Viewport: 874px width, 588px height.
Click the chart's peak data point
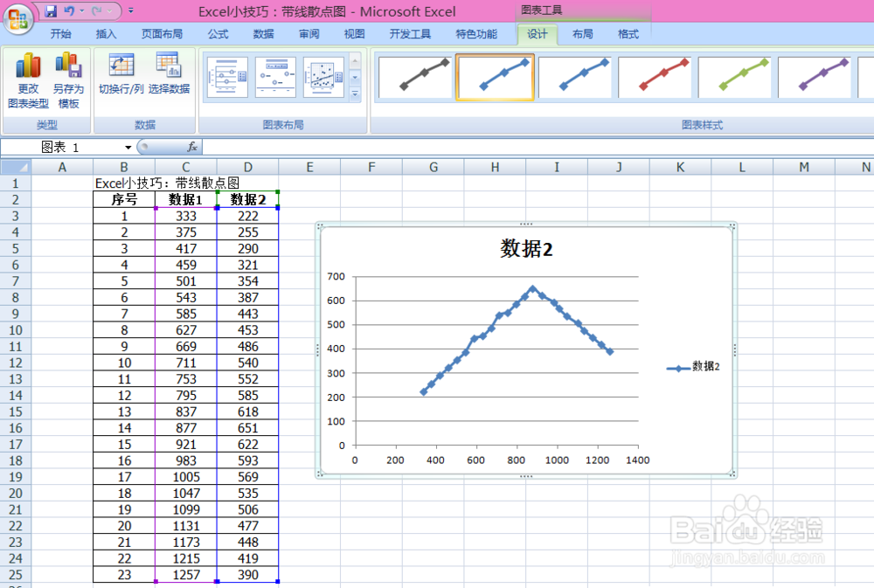pos(532,288)
